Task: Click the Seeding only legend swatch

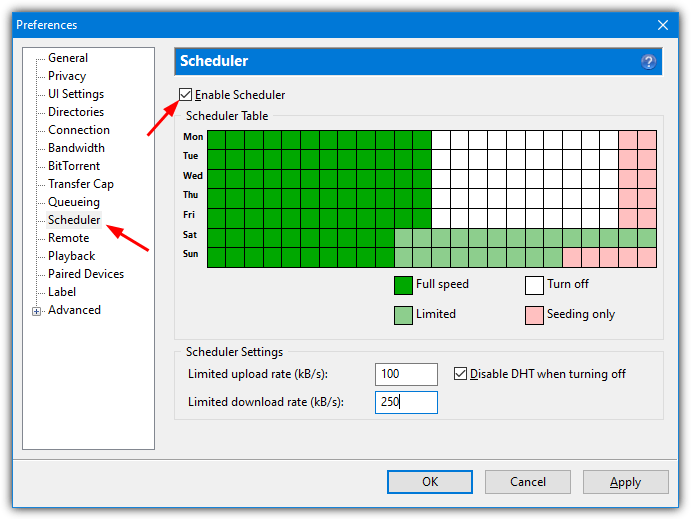Action: coord(534,315)
